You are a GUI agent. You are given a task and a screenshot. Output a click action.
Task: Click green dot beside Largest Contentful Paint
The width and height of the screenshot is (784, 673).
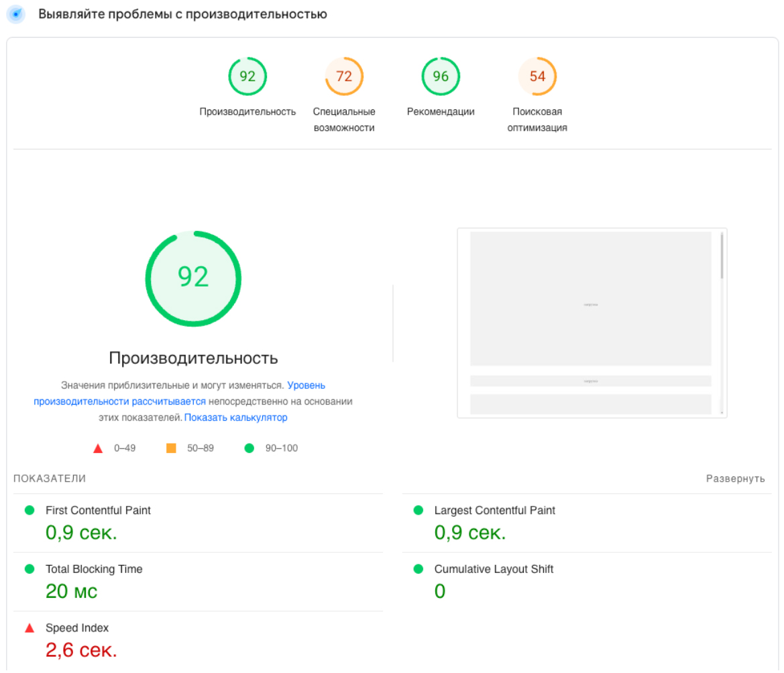418,511
